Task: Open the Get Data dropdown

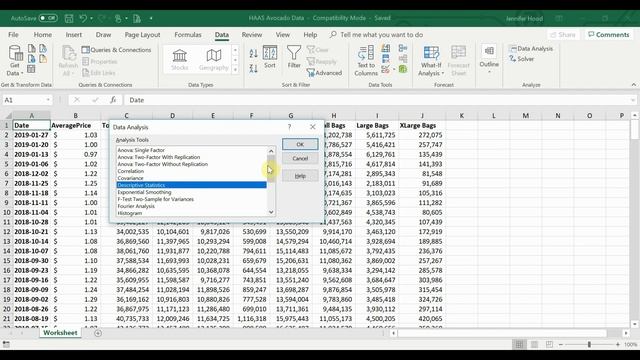Action: click(15, 60)
